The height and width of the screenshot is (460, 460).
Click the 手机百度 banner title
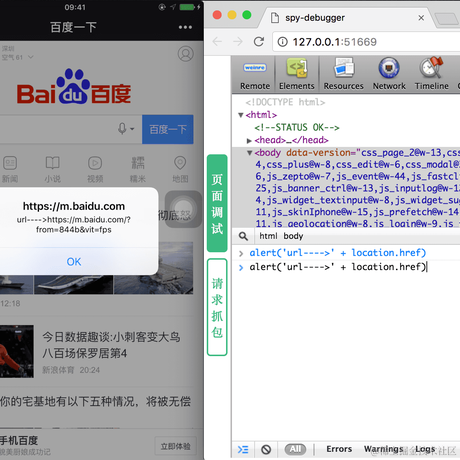(19, 441)
